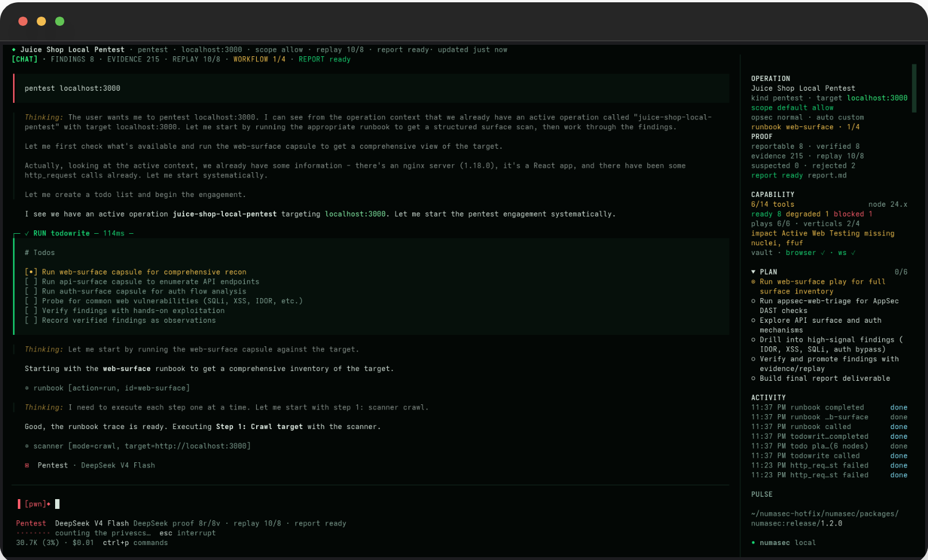This screenshot has width=928, height=560.
Task: Click the '$0.01' cost value
Action: click(83, 543)
